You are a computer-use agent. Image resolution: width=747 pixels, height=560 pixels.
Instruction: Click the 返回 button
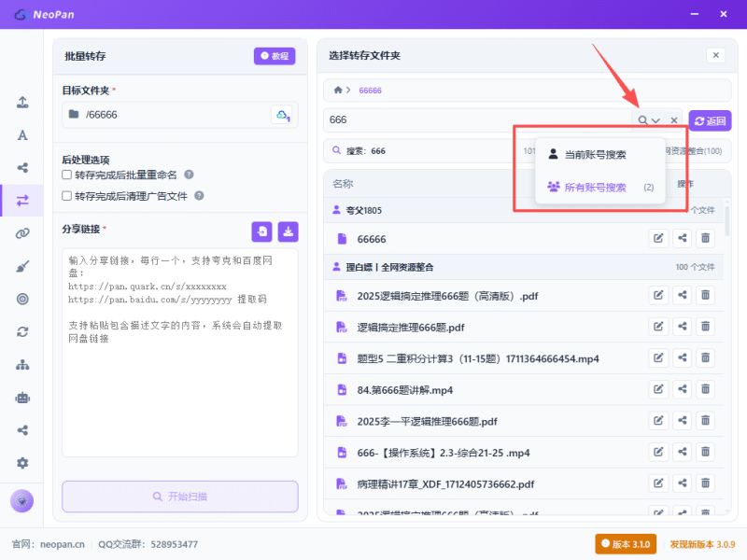(x=711, y=121)
